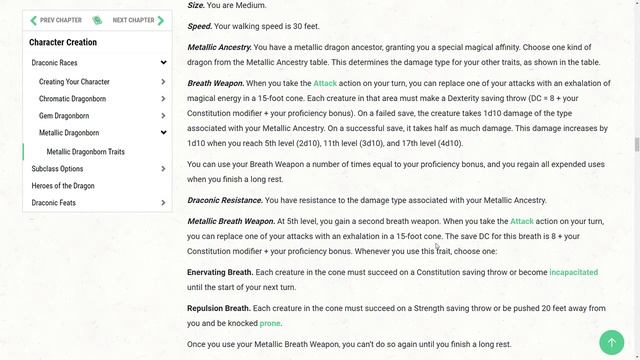Expand Subclass Options chevron

click(163, 169)
